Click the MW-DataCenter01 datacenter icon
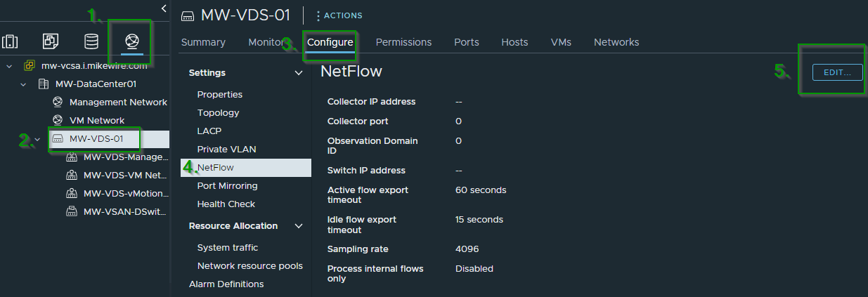This screenshot has width=868, height=297. tap(43, 84)
